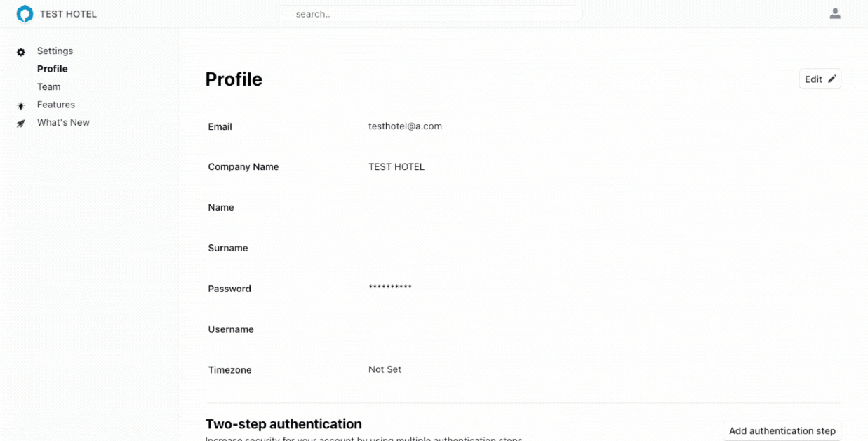The image size is (868, 441).
Task: Click the Add authentication step button
Action: tap(782, 430)
